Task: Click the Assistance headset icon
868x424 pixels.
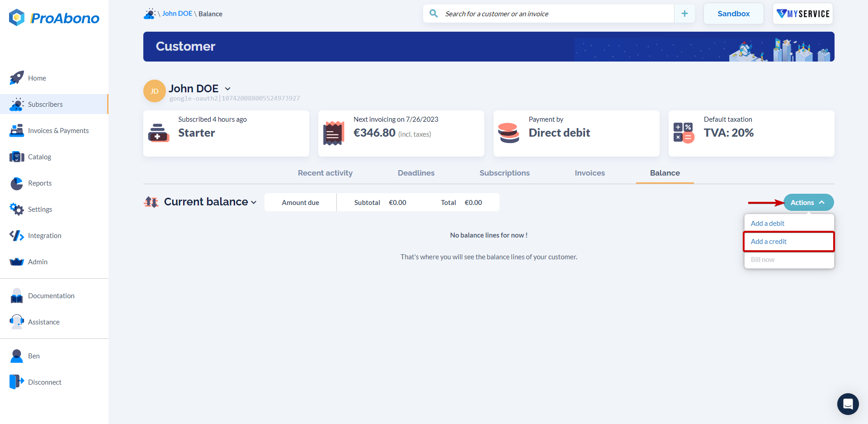Action: click(x=17, y=322)
